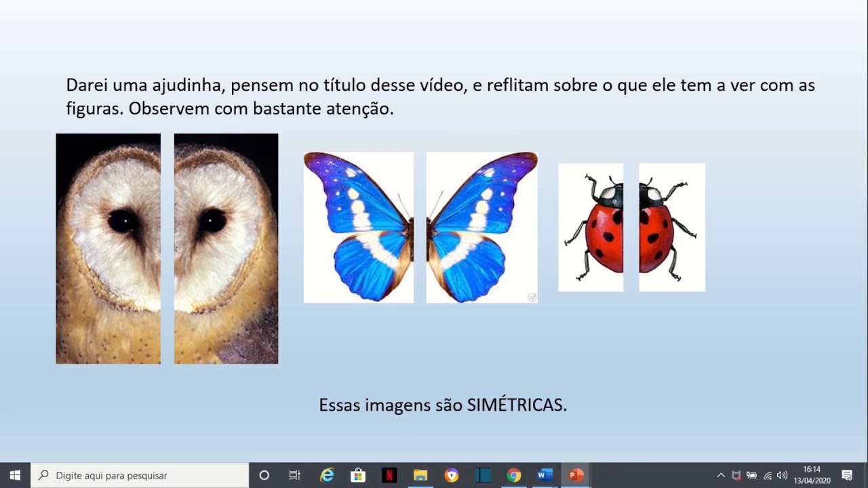Click the text 'Essas imagens são SIMÉTRICAS.'
This screenshot has width=868, height=488.
click(x=443, y=405)
